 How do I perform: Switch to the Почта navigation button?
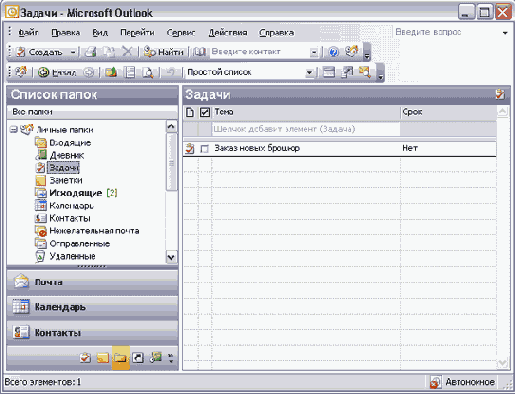(92, 282)
